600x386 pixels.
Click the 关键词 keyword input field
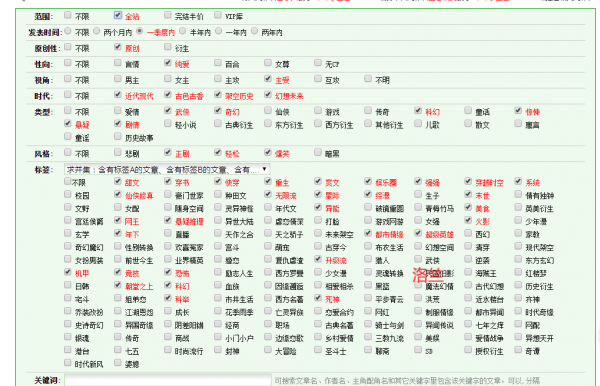coord(168,380)
